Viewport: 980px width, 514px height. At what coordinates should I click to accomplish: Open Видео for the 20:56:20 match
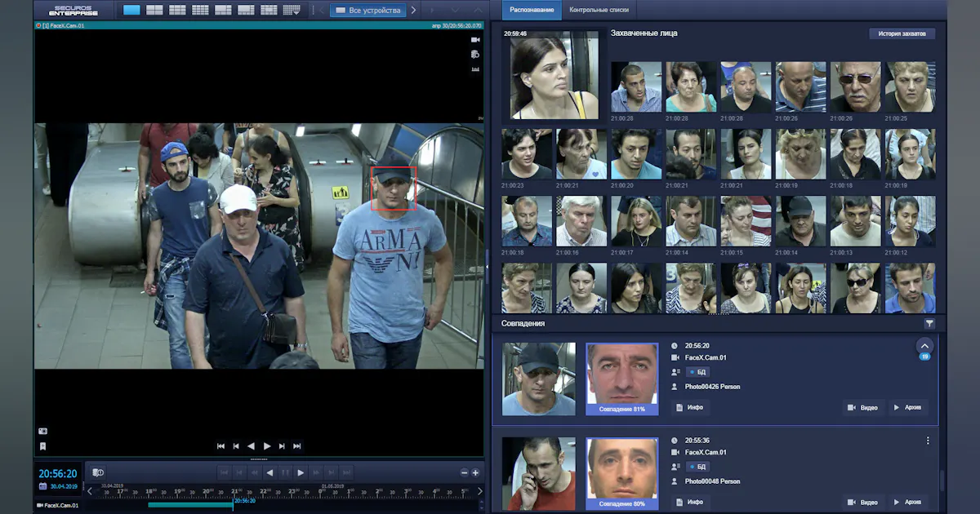864,407
